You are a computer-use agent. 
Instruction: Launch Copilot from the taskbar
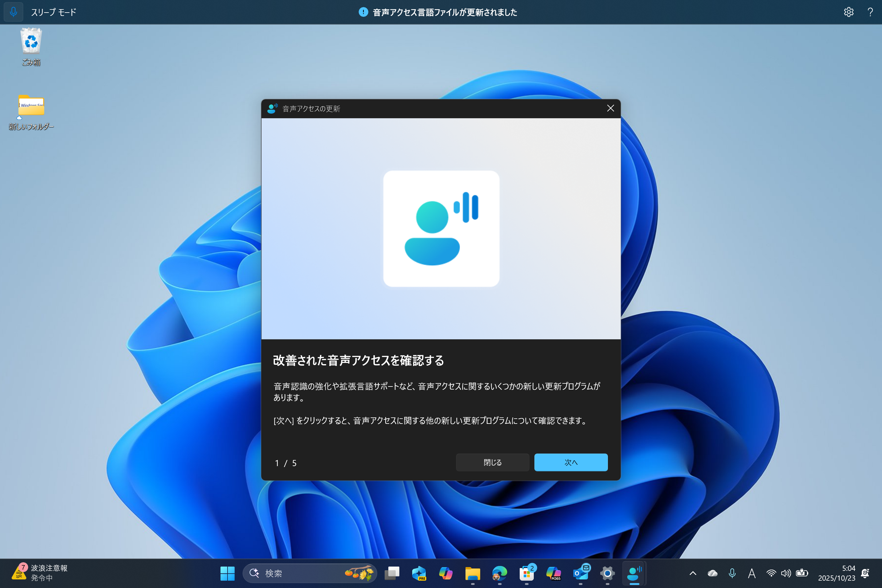click(x=446, y=573)
